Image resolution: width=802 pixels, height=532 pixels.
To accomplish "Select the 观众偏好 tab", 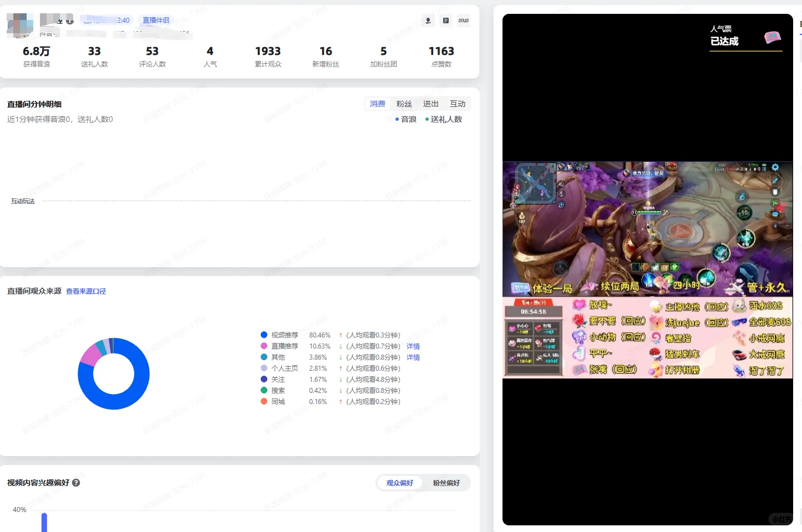I will 400,483.
